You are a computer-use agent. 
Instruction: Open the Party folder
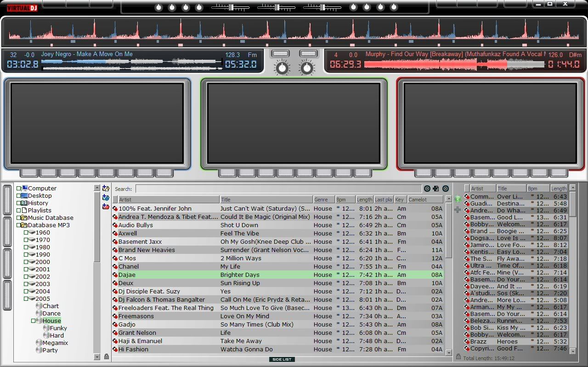pos(50,350)
